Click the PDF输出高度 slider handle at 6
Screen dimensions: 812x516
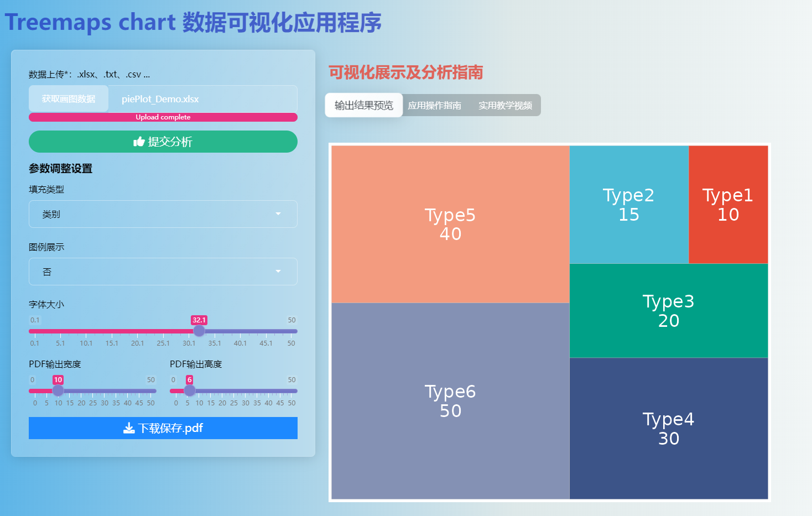190,390
